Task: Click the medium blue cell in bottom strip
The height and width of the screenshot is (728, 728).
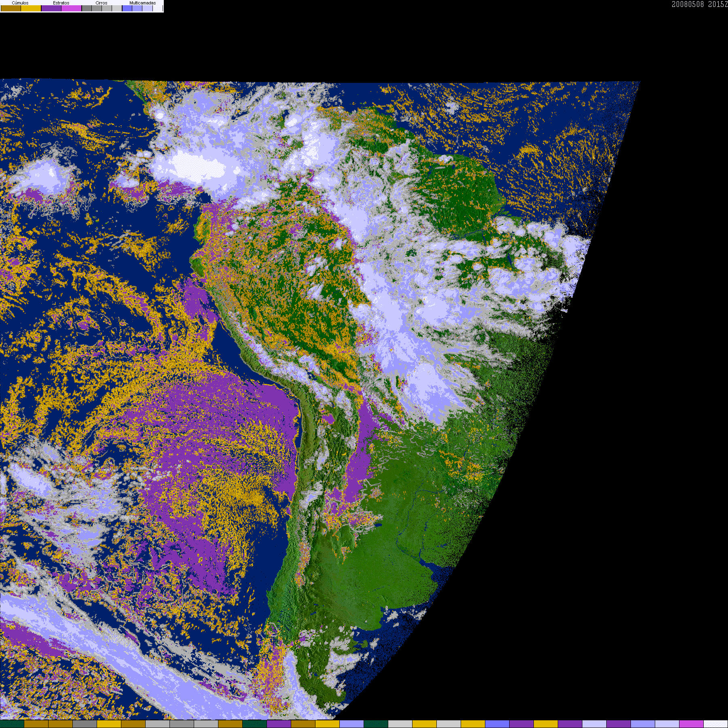Action: coord(497,724)
